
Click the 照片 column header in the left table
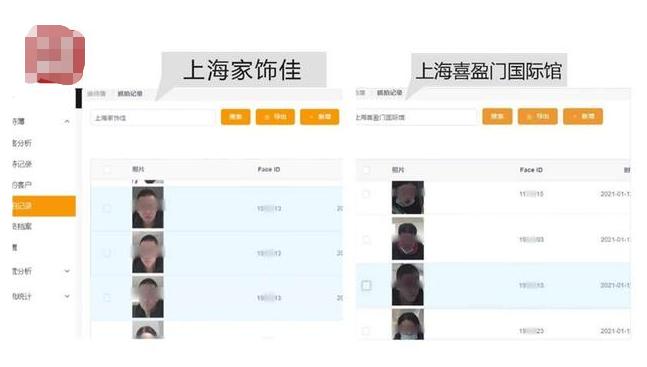coord(138,169)
